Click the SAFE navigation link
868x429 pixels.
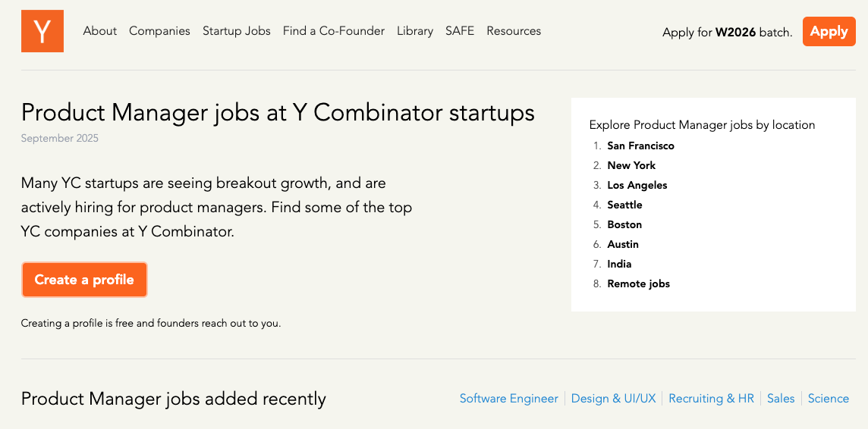click(460, 31)
